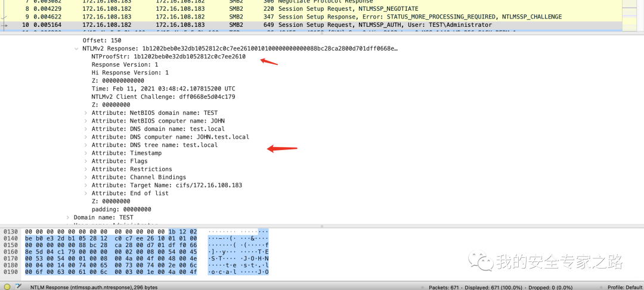Expand the Attribute: Timestamp node

(x=85, y=153)
